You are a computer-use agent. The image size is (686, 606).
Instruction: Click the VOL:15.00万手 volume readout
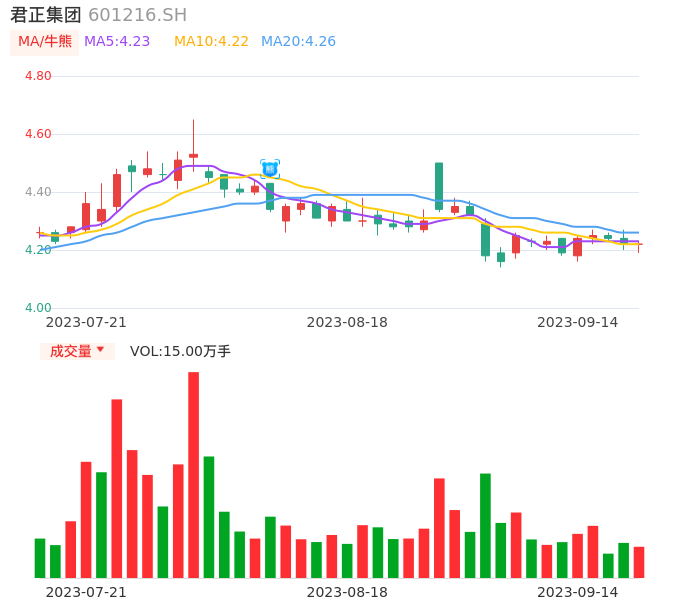(x=180, y=351)
